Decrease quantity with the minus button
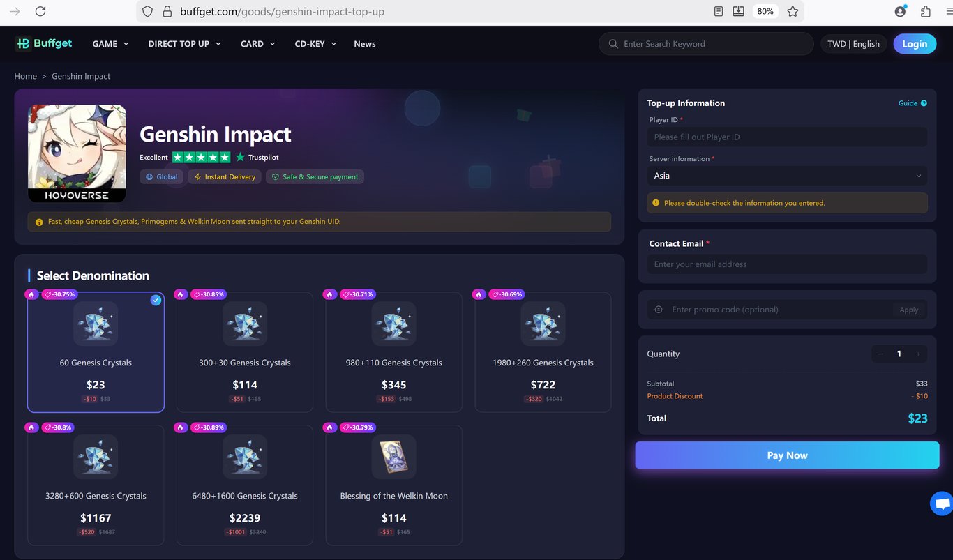Screen dimensions: 953x560 (x=880, y=354)
